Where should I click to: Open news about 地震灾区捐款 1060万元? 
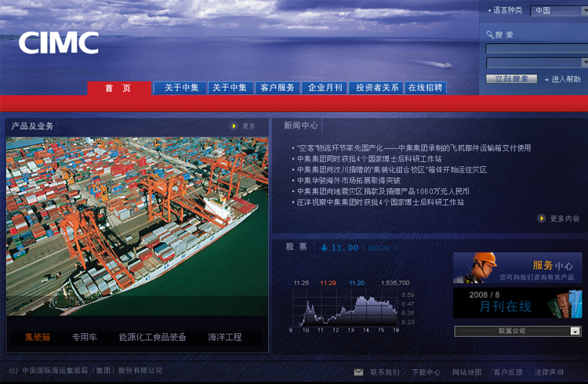pyautogui.click(x=383, y=191)
